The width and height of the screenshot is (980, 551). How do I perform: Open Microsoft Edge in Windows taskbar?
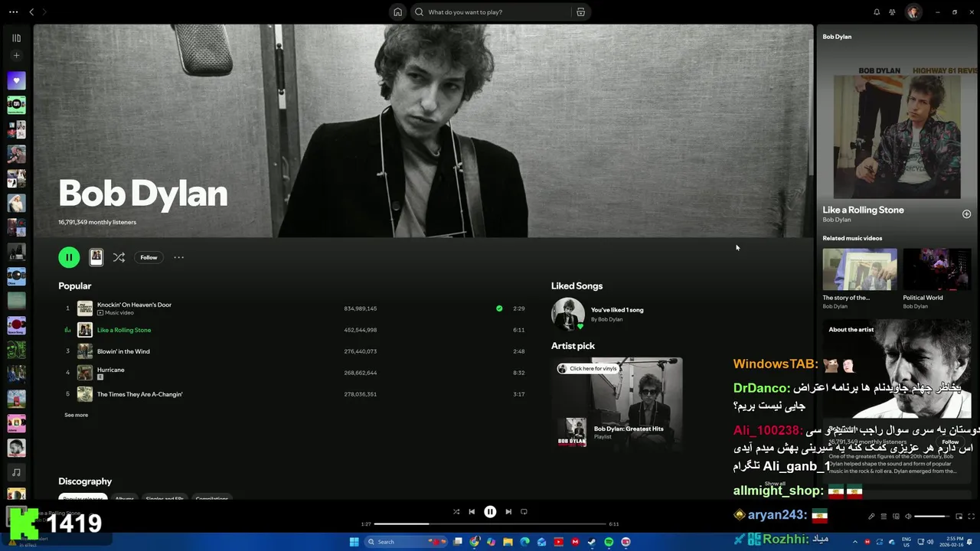point(524,542)
